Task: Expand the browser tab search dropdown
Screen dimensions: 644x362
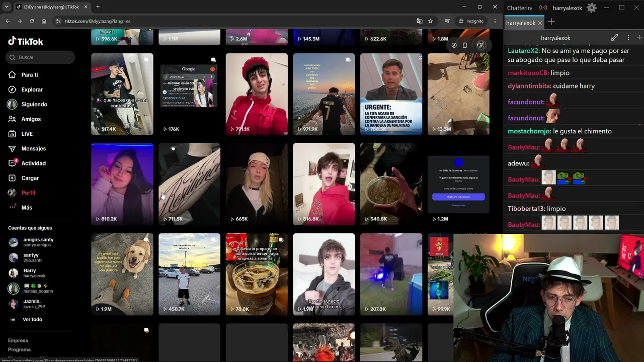Action: tap(6, 7)
